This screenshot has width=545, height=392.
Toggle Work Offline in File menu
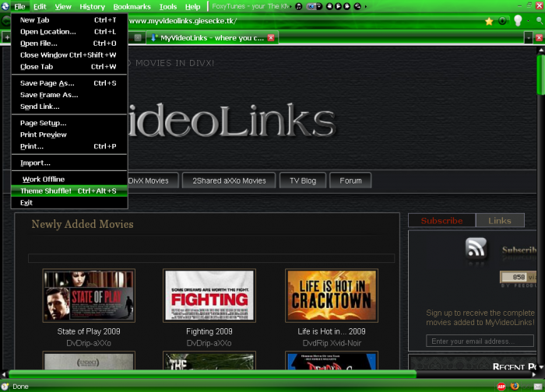(69, 179)
